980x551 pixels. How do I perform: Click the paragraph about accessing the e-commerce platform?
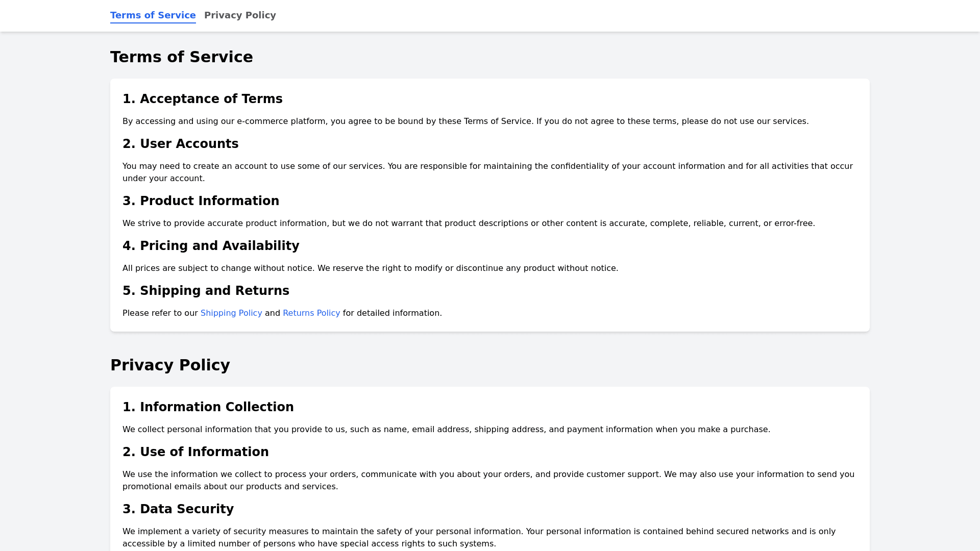465,121
